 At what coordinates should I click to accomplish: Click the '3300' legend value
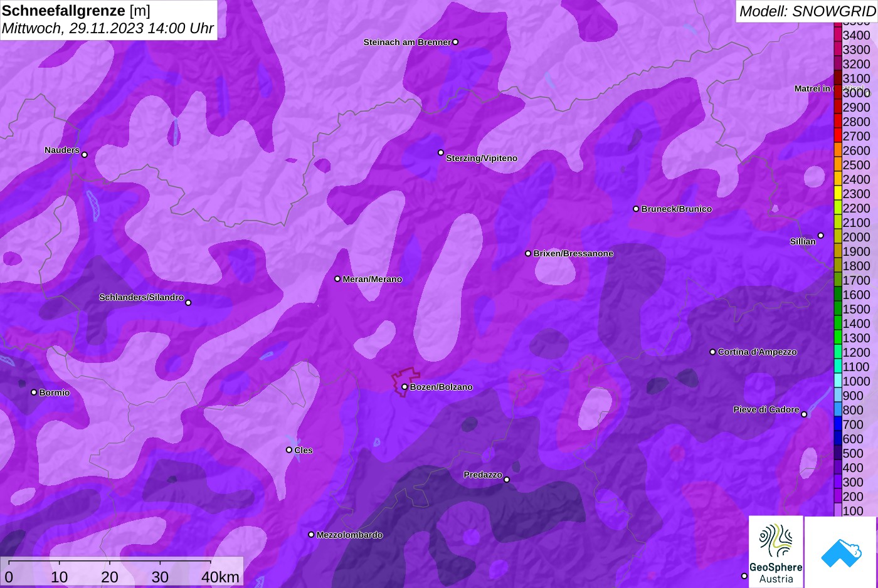click(856, 50)
